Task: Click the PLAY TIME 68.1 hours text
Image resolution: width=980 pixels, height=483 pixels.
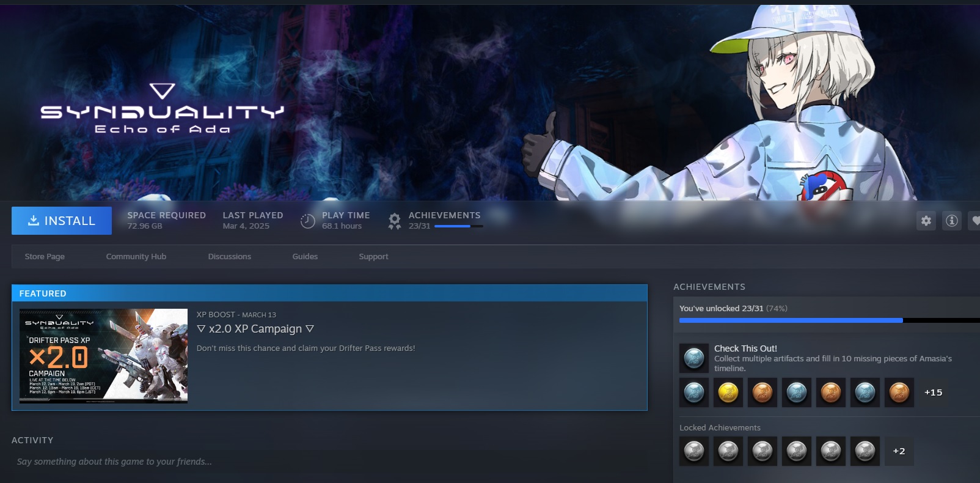Action: (346, 221)
